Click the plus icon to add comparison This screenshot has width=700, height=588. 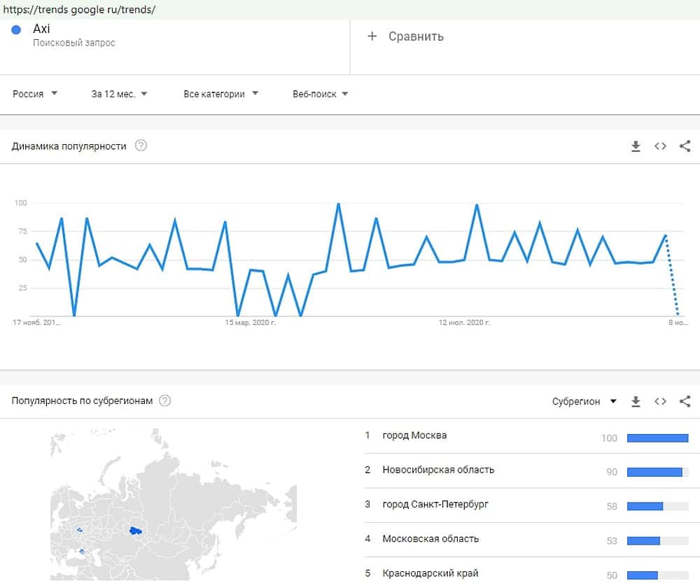372,36
